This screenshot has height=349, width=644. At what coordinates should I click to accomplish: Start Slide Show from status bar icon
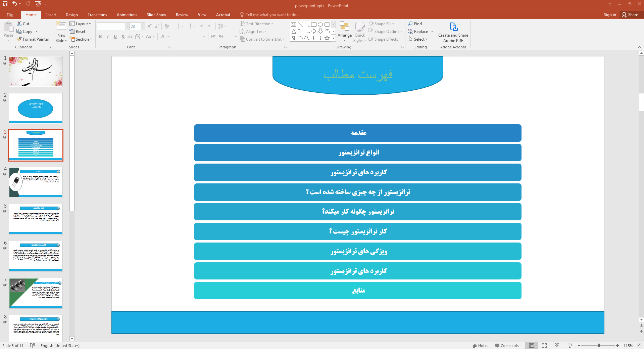(569, 346)
